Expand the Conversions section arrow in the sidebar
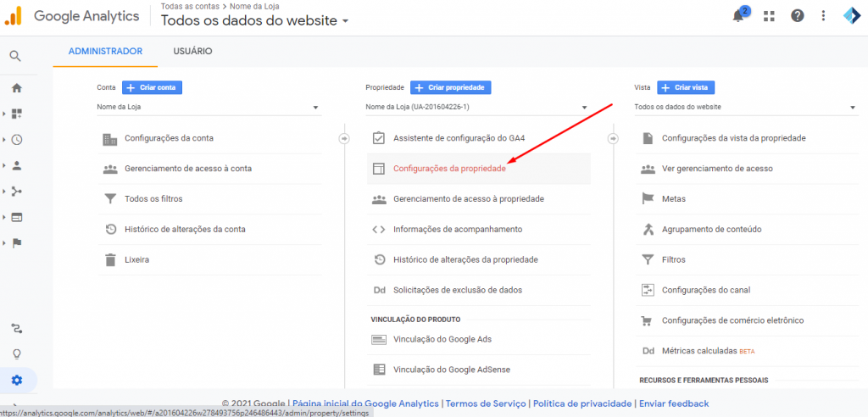Viewport: 868px width, 417px height. 4,242
